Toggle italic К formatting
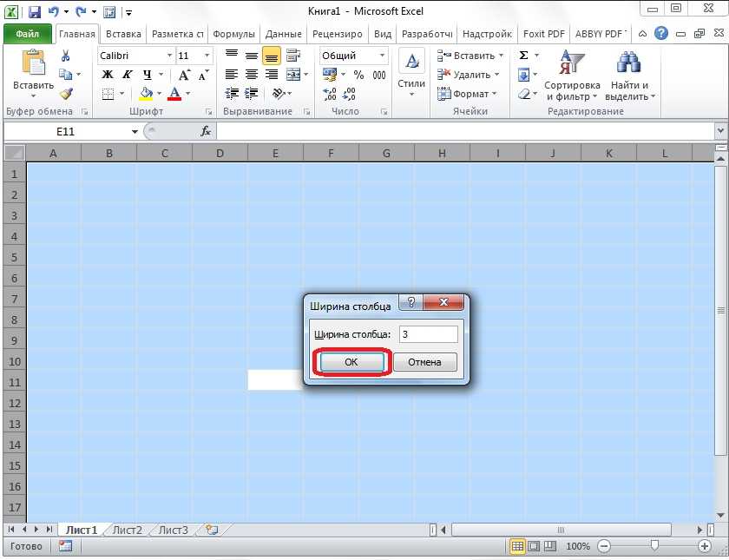The image size is (729, 560). (127, 75)
